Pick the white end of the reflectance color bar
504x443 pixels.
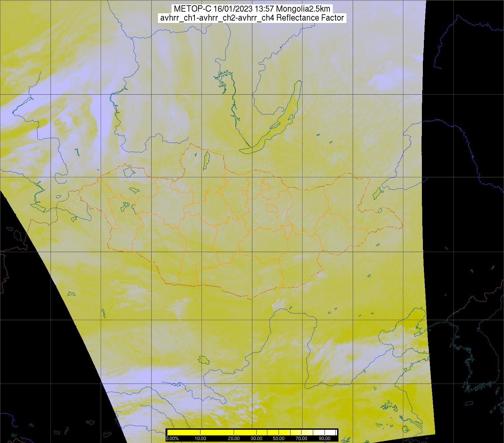click(x=331, y=432)
